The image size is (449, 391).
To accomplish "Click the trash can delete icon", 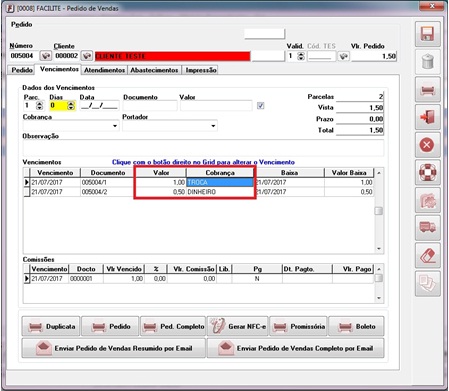I will pos(428,62).
